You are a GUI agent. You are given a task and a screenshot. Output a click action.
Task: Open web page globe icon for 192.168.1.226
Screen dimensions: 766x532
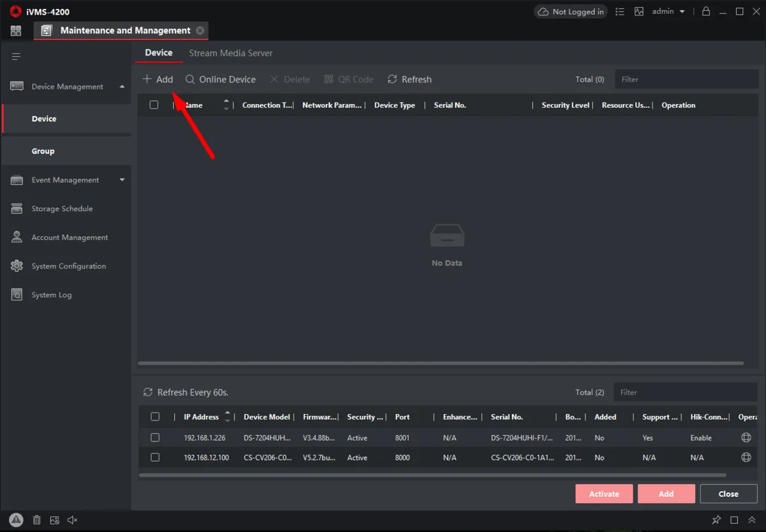746,438
